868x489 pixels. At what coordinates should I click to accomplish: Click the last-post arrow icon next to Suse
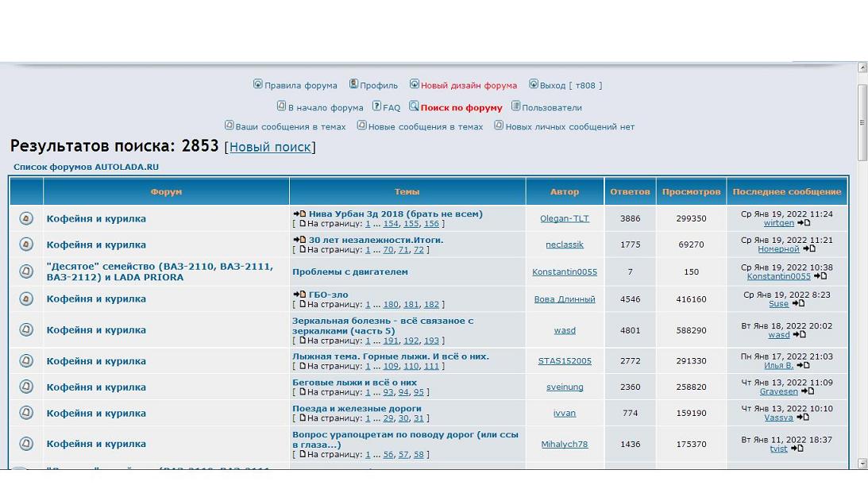point(798,303)
